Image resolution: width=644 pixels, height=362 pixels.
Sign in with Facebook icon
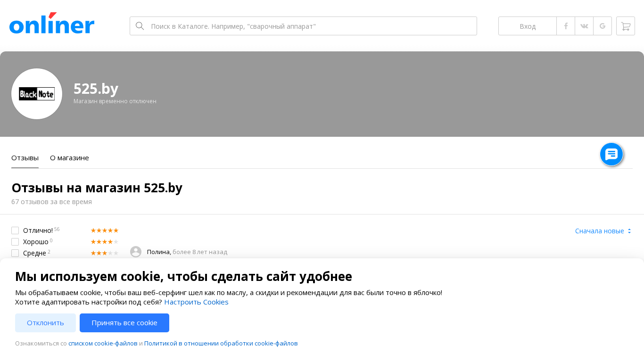(x=566, y=26)
